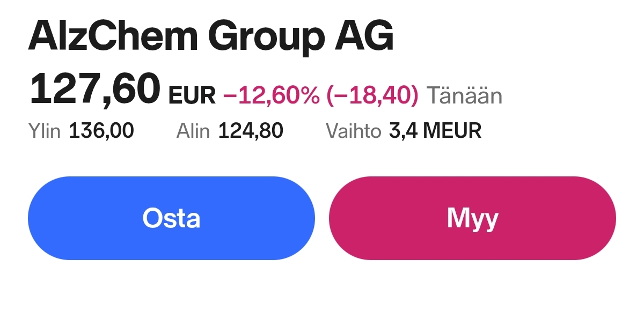
Task: Tap the (−18,40) absolute change value
Action: pos(372,95)
